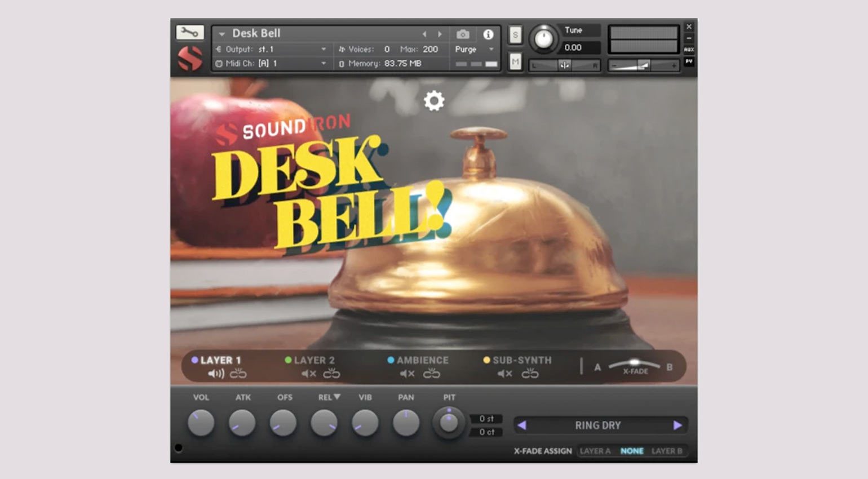Open the instrument info icon
This screenshot has height=479, width=868.
(x=488, y=34)
